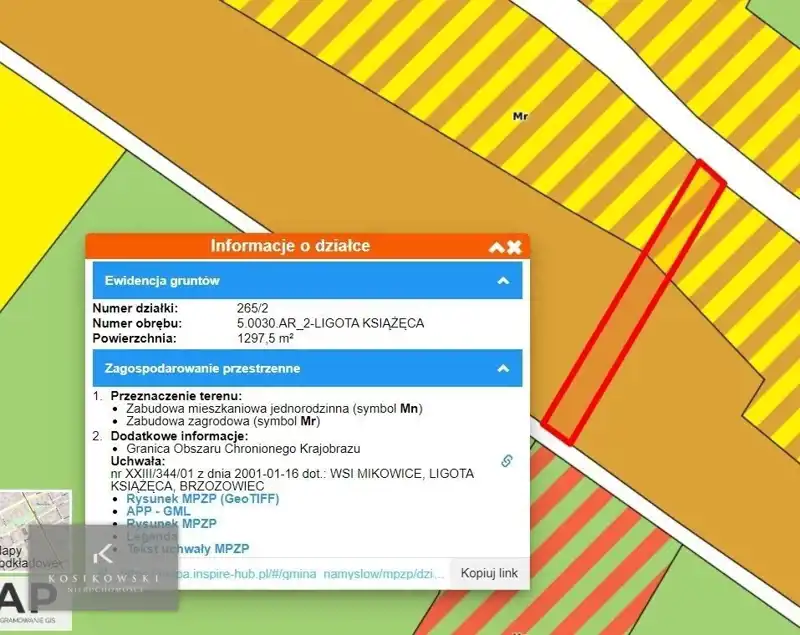800x635 pixels.
Task: Collapse the Ewidencja gruntów section
Action: (503, 281)
